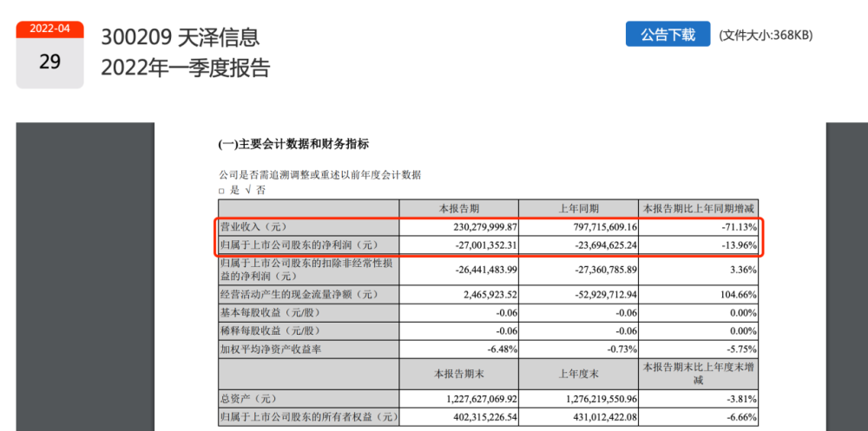Click the row label 总资产(元)

[248, 399]
